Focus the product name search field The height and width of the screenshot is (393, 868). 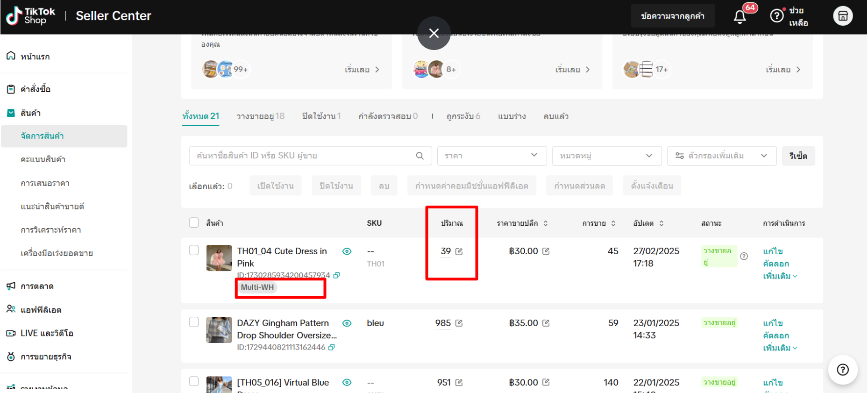pyautogui.click(x=309, y=156)
